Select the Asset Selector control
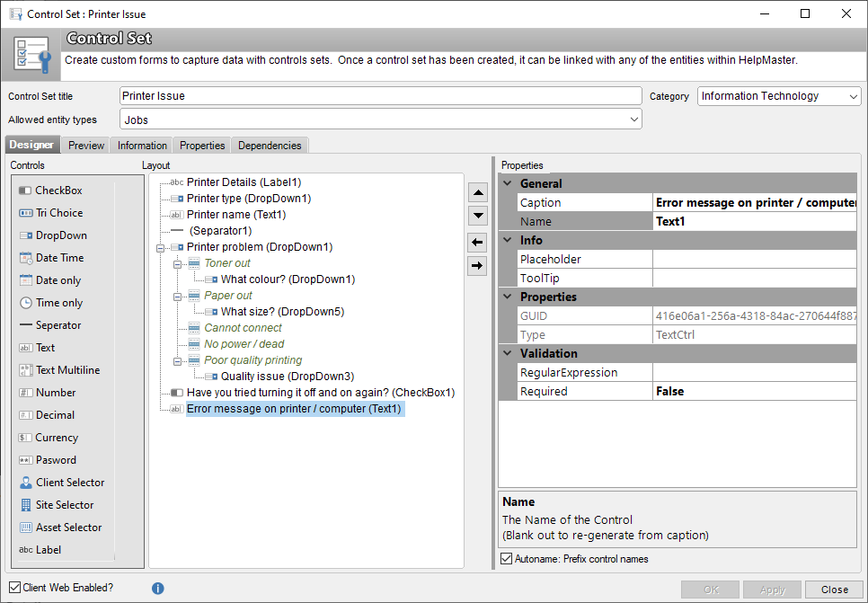 tap(61, 527)
